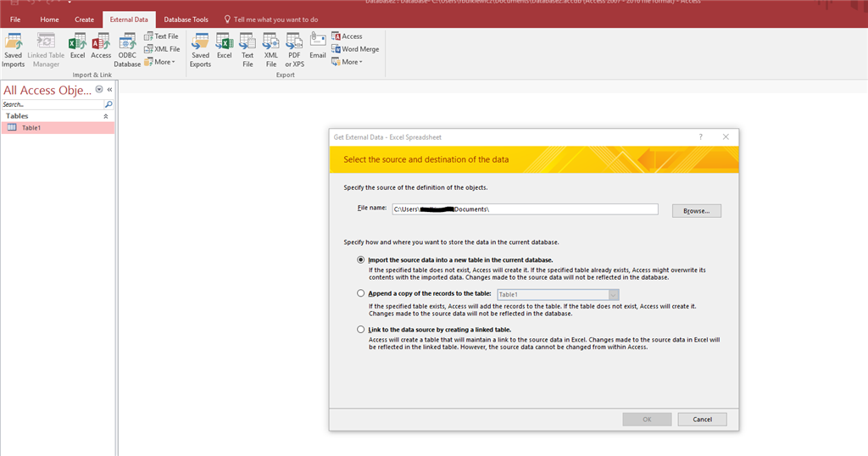Viewport: 868px width, 456px height.
Task: Export as PDF or XPS
Action: click(294, 50)
